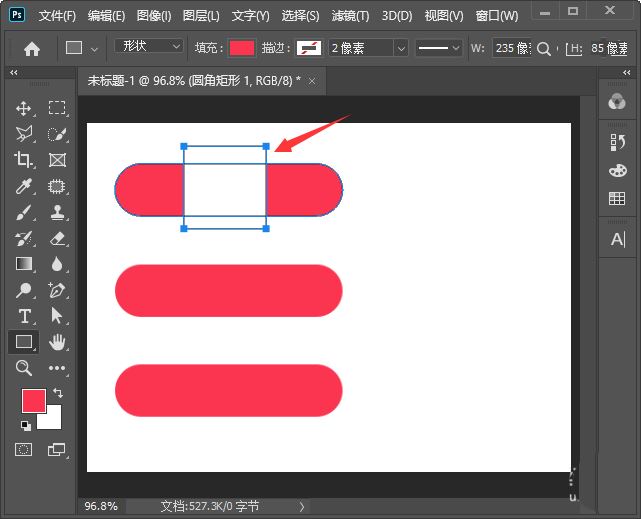Open the 视图(V) menu
This screenshot has width=641, height=519.
[x=444, y=16]
